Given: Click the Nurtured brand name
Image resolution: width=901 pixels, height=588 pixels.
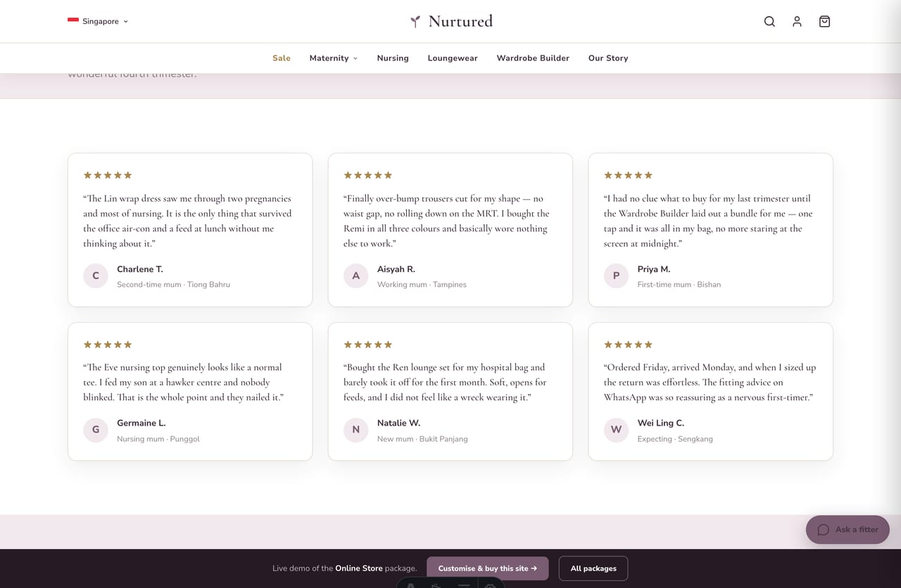Looking at the screenshot, I should point(460,21).
